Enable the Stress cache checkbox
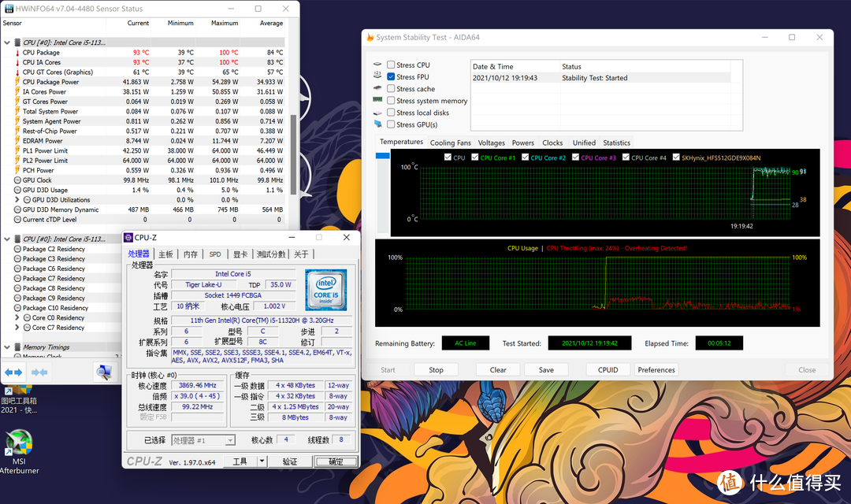 (391, 88)
